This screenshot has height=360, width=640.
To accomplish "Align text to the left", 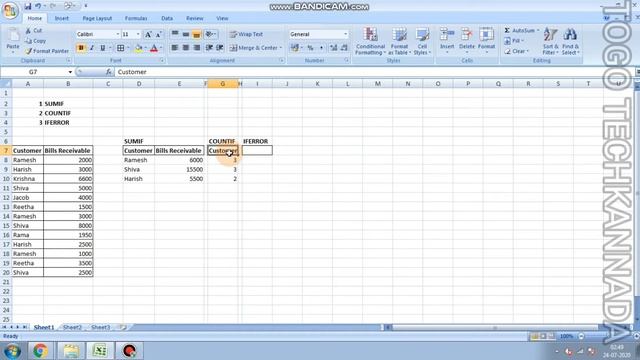I will 175,48.
